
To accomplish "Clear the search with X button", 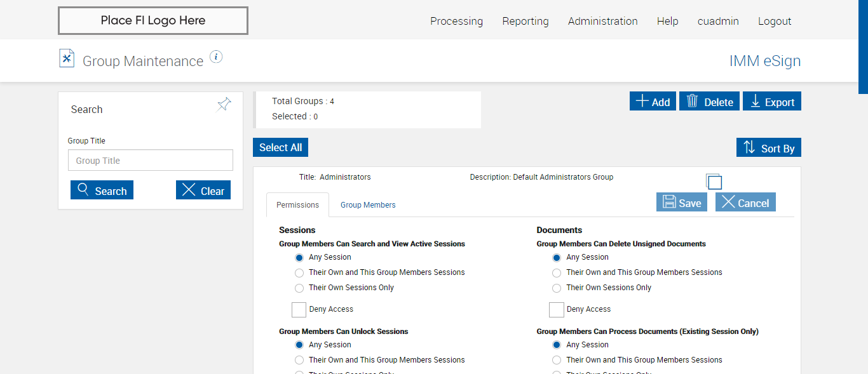I will pos(203,190).
